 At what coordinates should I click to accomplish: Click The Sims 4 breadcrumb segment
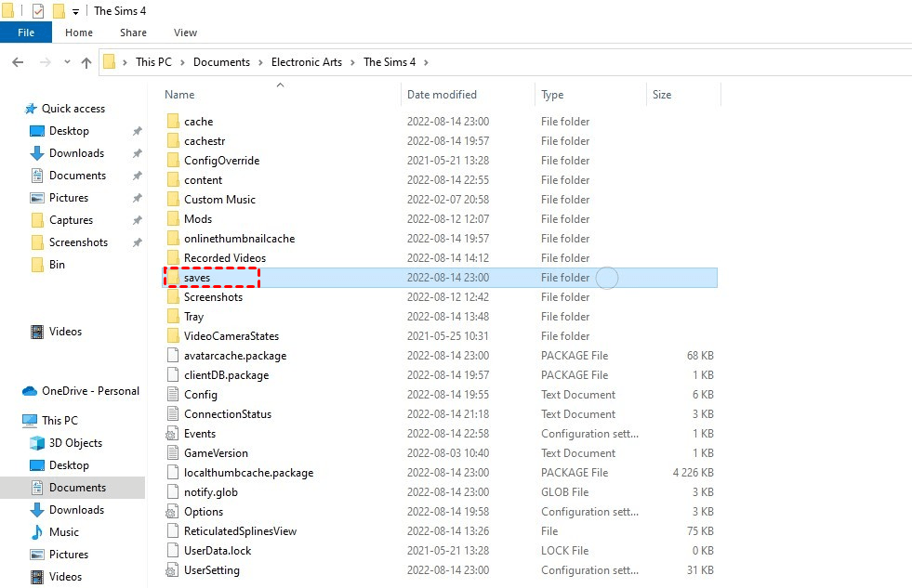pos(390,62)
